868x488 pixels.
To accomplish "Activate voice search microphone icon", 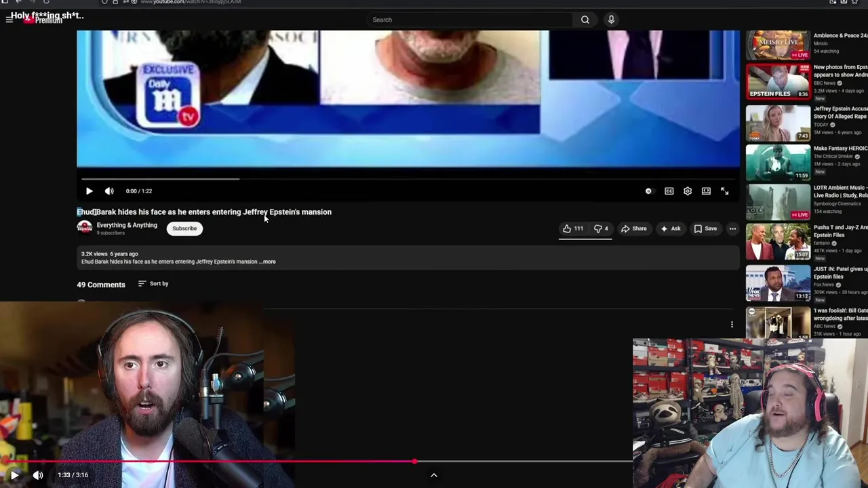I will coord(611,20).
